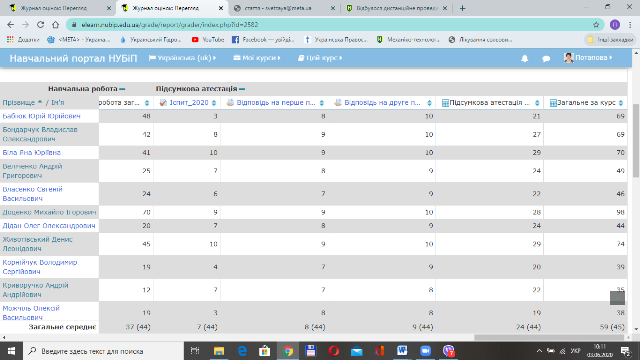Viewport: 640px width, 360px height.
Task: Reload the page with the refresh icon
Action: (40, 25)
